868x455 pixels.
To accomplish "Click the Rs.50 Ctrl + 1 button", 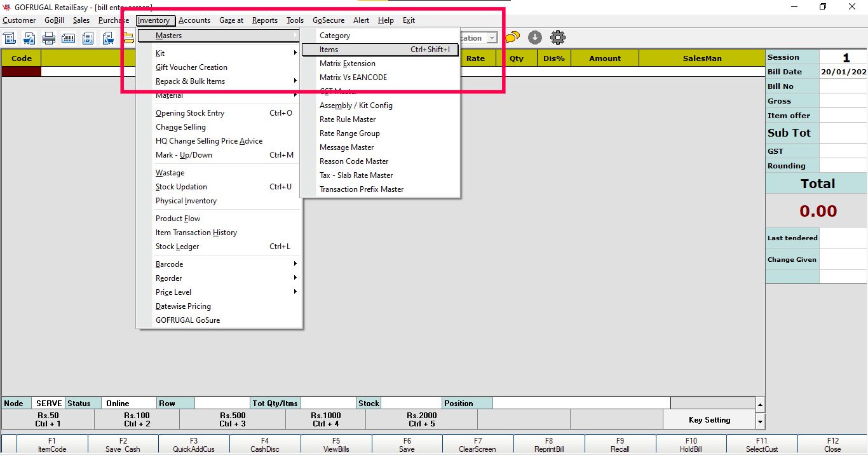I will pyautogui.click(x=48, y=419).
